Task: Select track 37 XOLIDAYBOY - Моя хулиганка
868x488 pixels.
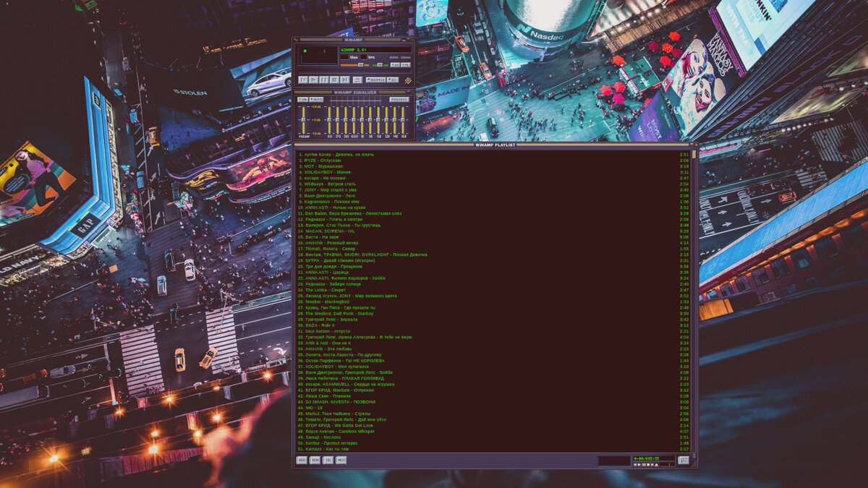Action: (493, 367)
